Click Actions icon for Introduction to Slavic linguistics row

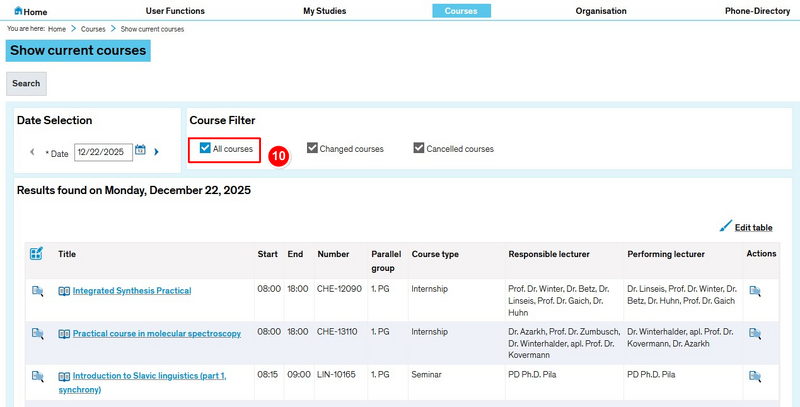point(755,376)
